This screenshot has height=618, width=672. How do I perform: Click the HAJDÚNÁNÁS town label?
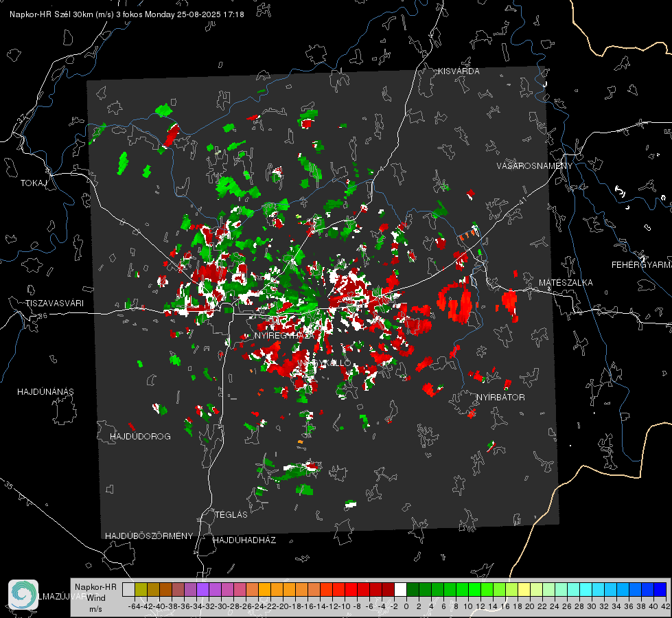(45, 392)
